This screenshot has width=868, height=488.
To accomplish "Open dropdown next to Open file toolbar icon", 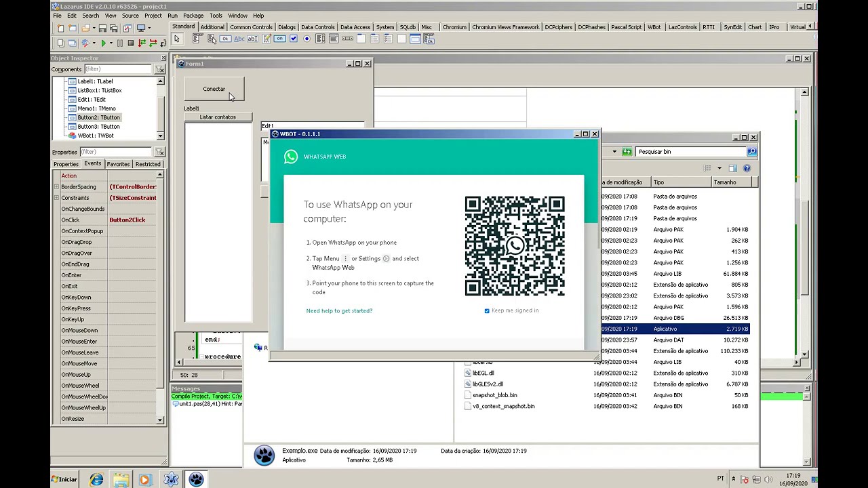I will 94,28.
